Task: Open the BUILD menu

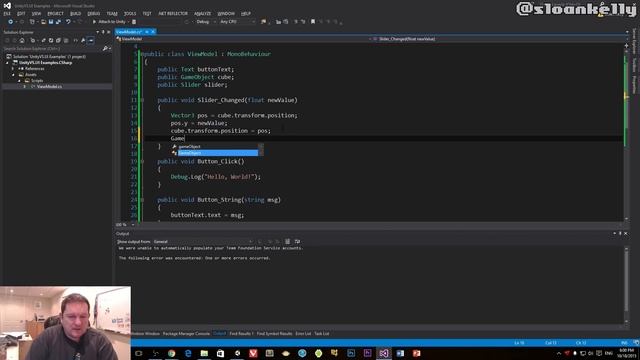Action: (76, 13)
